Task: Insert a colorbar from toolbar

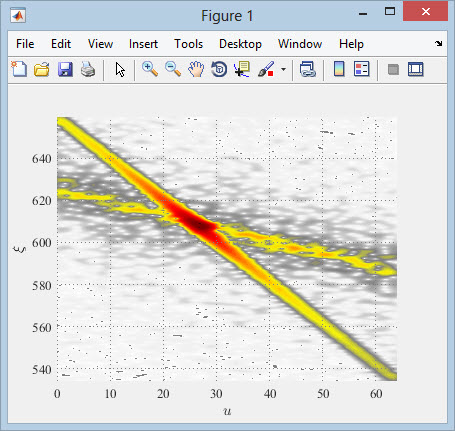Action: coord(339,69)
